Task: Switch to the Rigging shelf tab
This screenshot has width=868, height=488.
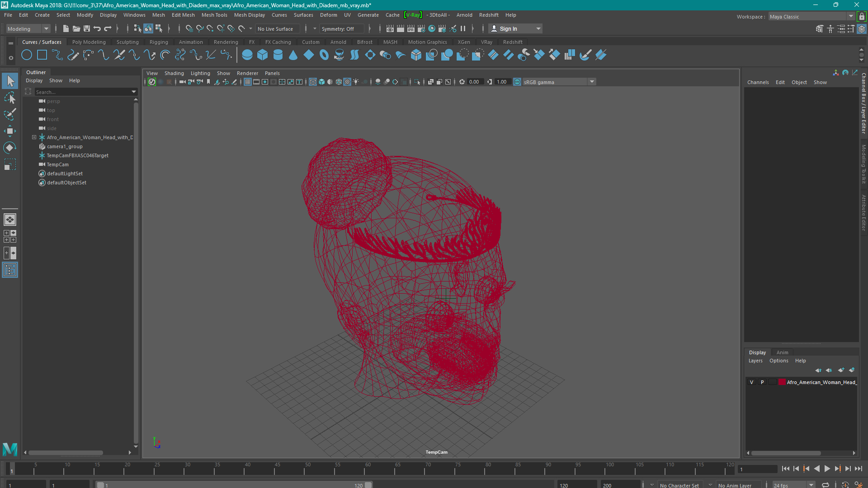Action: tap(159, 42)
